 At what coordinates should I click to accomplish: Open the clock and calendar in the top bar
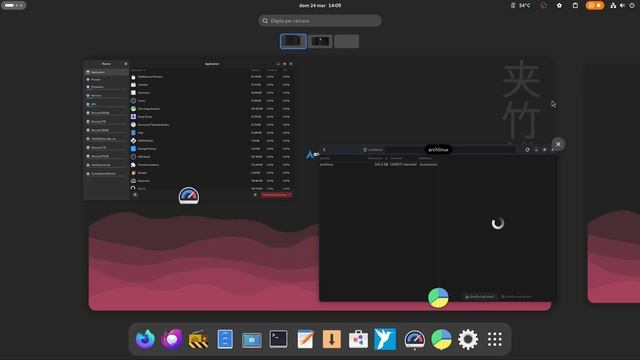(x=320, y=5)
